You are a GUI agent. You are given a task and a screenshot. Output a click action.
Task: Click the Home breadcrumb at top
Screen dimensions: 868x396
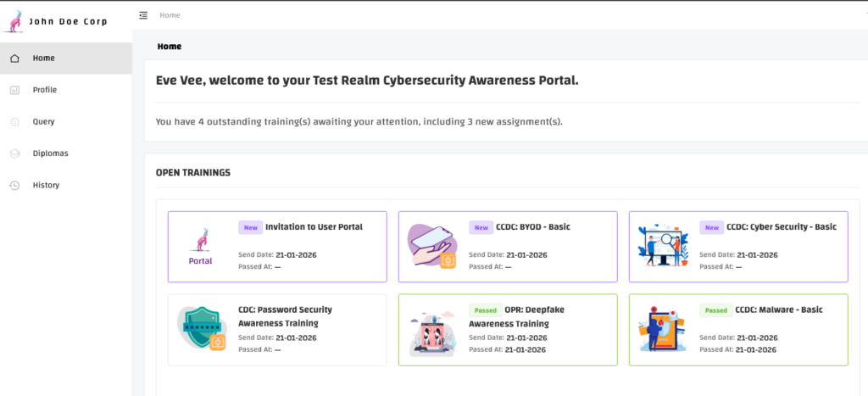[170, 15]
